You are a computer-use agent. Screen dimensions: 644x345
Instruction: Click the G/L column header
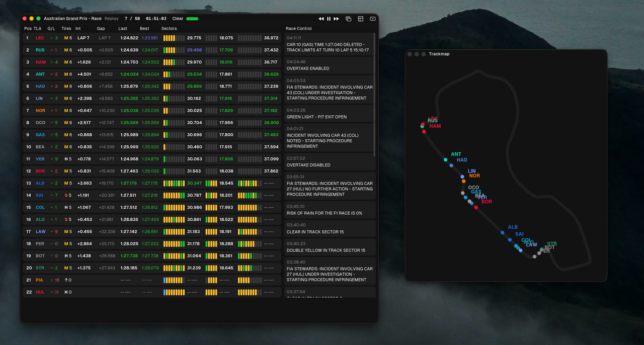point(51,29)
